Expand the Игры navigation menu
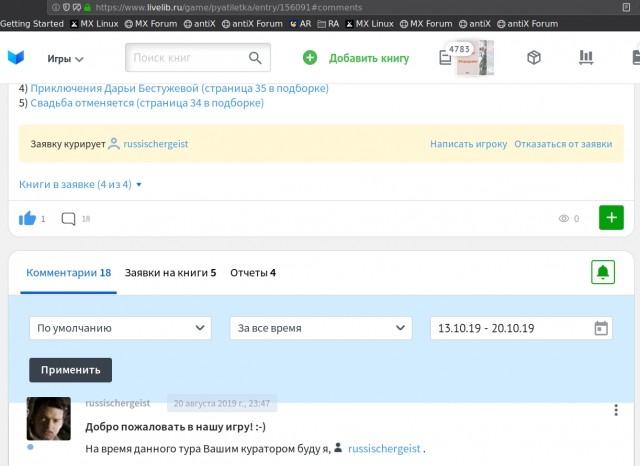Image resolution: width=640 pixels, height=466 pixels. 65,59
